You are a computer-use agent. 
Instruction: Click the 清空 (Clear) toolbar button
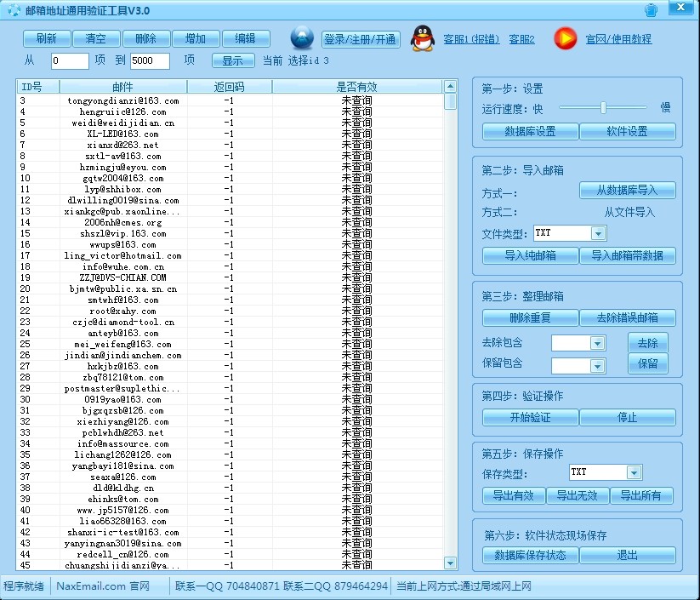tap(96, 38)
